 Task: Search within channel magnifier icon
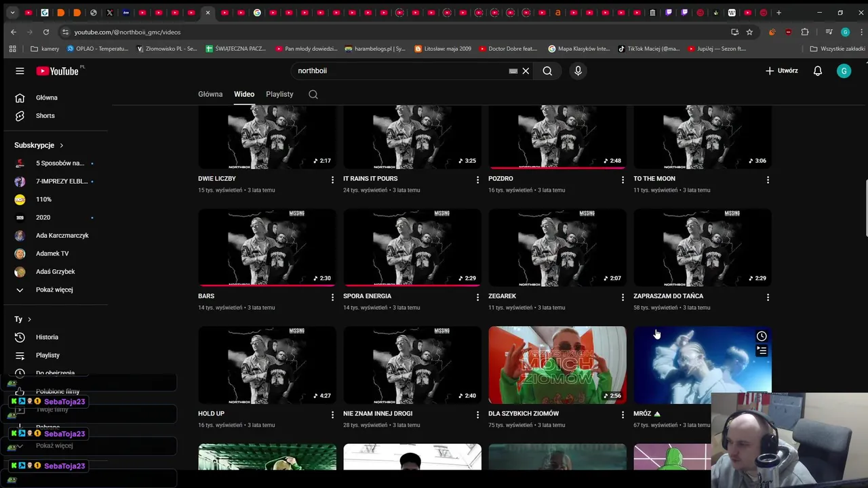[x=313, y=94]
